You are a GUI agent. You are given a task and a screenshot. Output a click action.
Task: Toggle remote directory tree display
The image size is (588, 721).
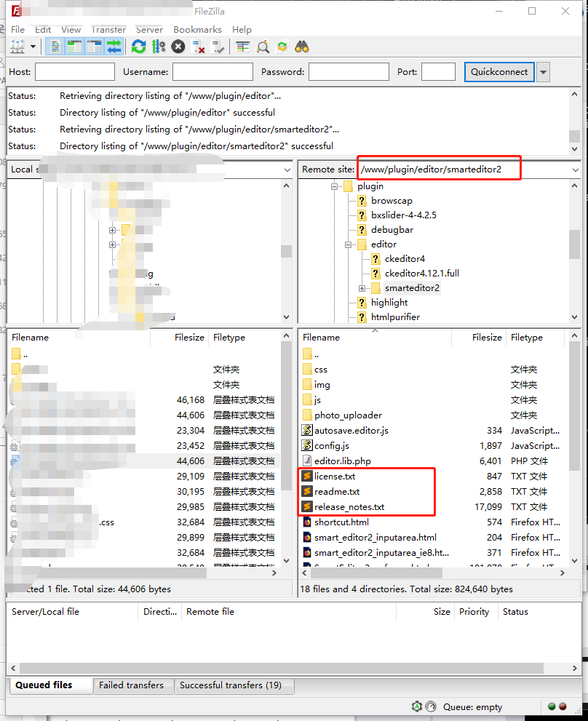point(95,47)
